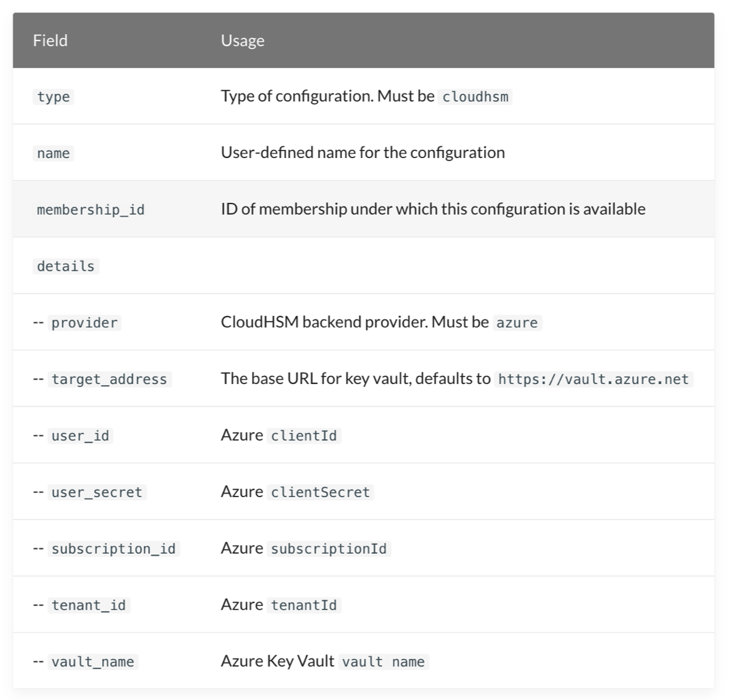Click the type field code label
Viewport: 729px width, 700px height.
pyautogui.click(x=53, y=97)
